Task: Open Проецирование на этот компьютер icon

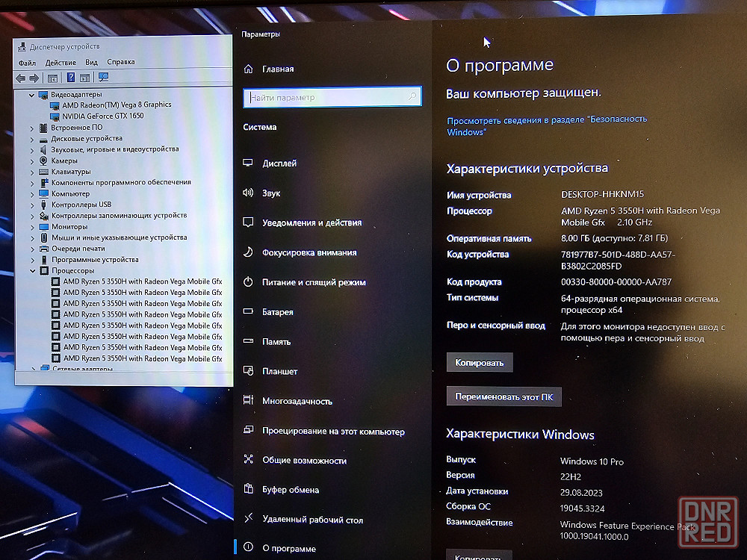Action: point(248,430)
